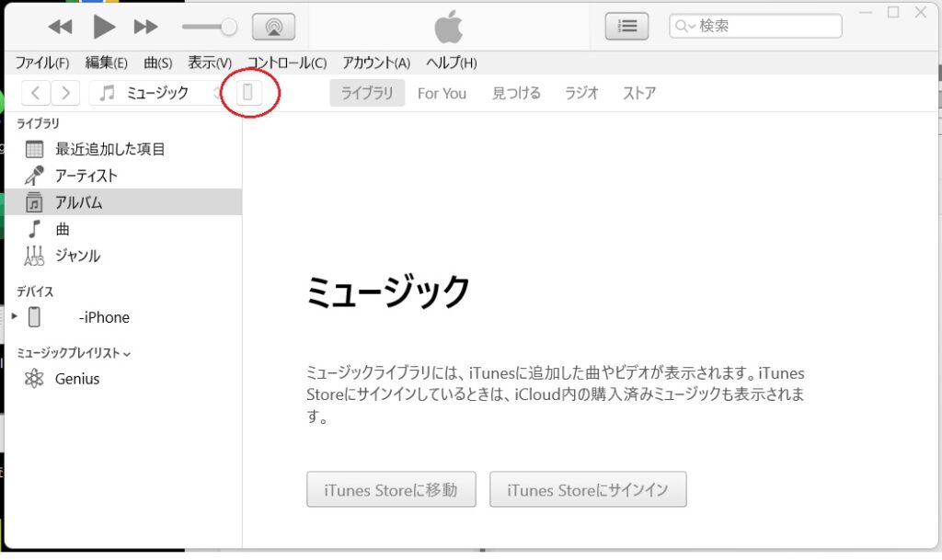
Task: Switch to the 見つける tab
Action: coord(517,93)
